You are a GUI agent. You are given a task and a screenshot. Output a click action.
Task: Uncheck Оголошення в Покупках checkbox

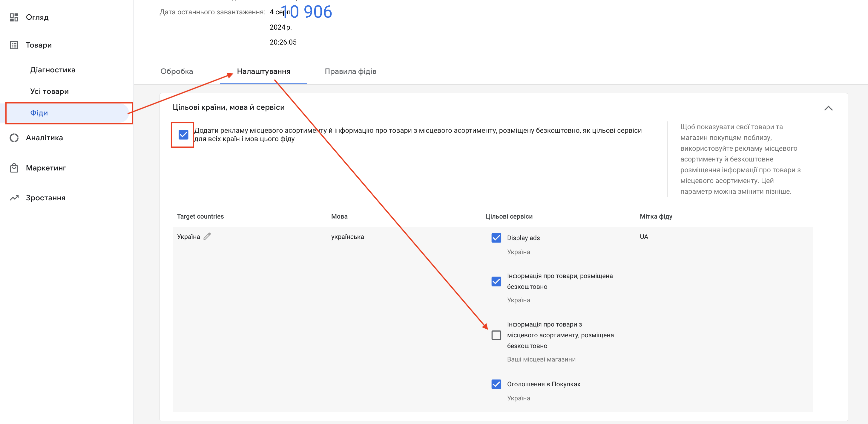click(496, 384)
